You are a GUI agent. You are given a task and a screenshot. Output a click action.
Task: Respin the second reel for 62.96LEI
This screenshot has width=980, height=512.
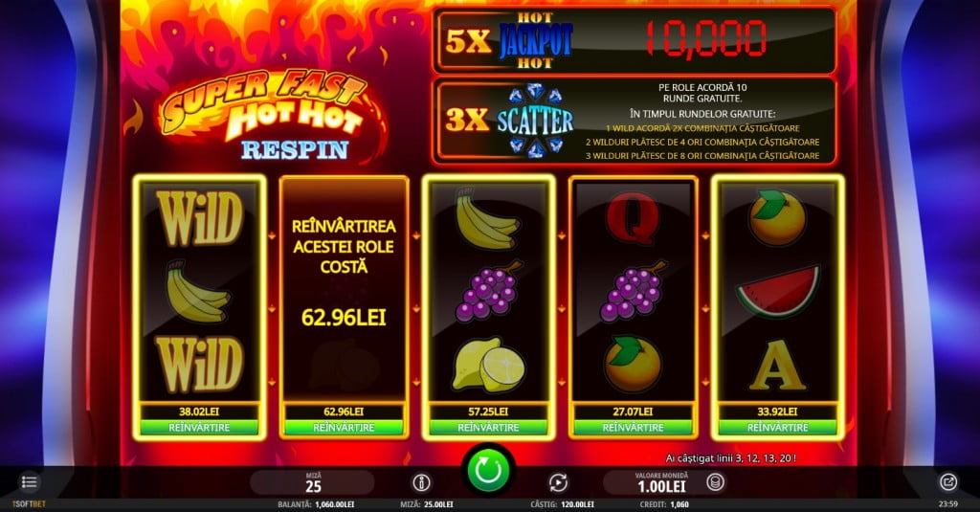click(344, 428)
